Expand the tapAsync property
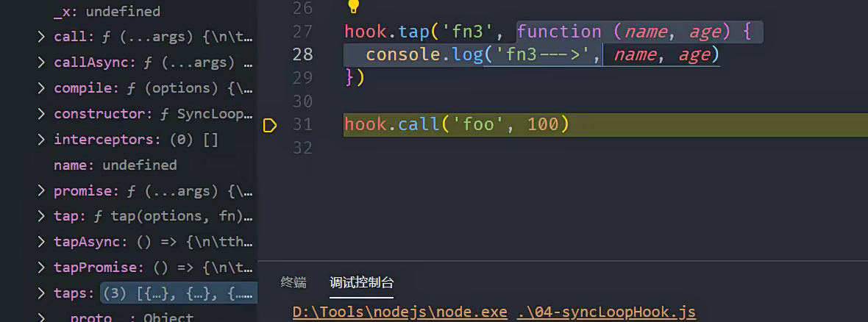 42,242
